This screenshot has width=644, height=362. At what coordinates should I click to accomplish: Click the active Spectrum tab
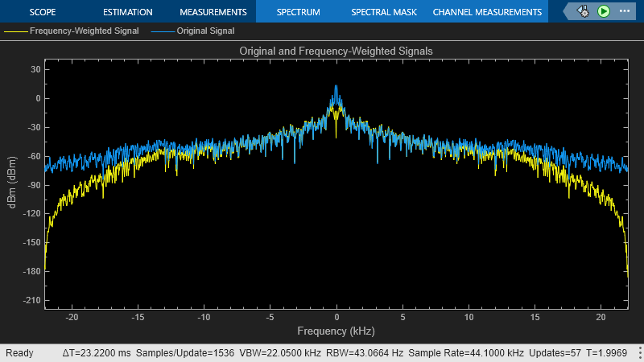298,12
